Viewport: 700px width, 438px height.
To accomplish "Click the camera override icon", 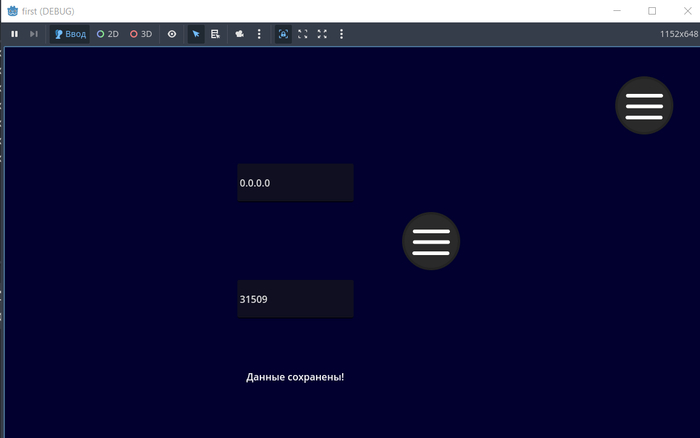I will (x=240, y=34).
